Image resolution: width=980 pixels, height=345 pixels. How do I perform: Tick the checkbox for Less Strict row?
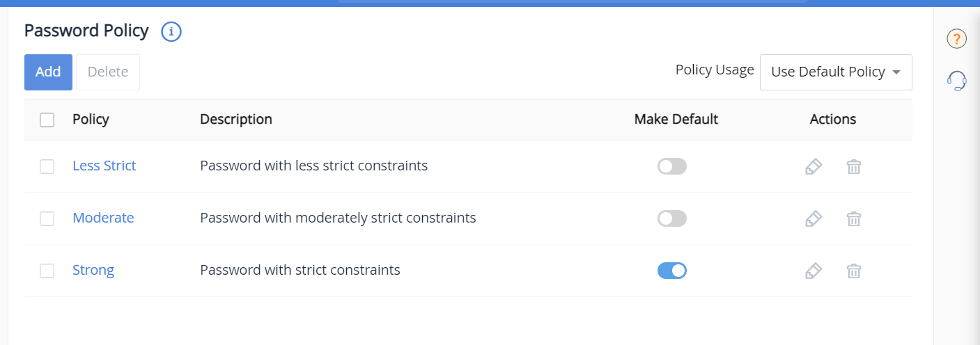click(47, 166)
